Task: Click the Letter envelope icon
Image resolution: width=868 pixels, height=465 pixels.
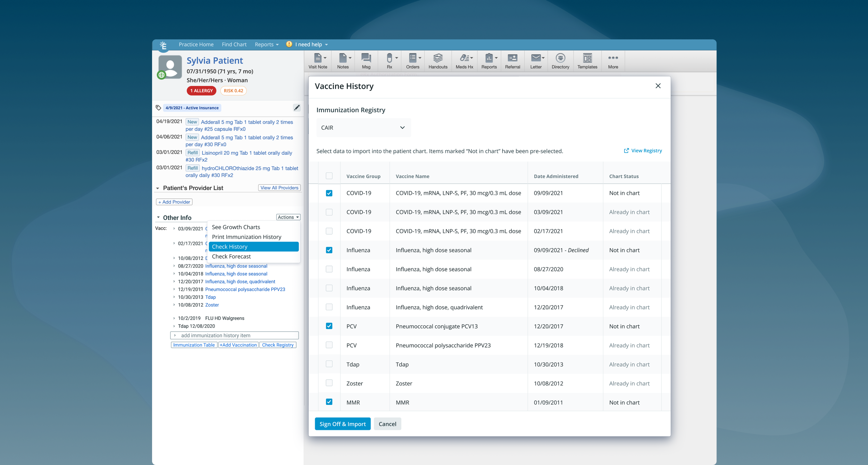Action: pyautogui.click(x=536, y=61)
